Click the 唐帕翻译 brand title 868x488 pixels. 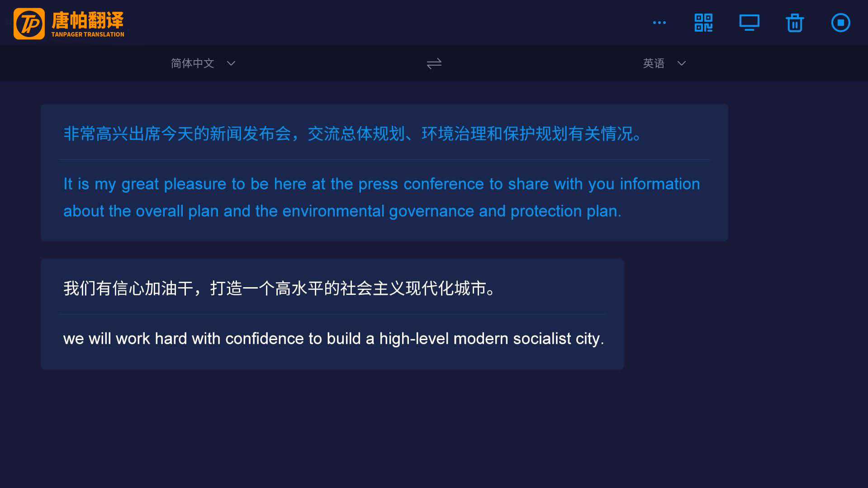point(87,20)
